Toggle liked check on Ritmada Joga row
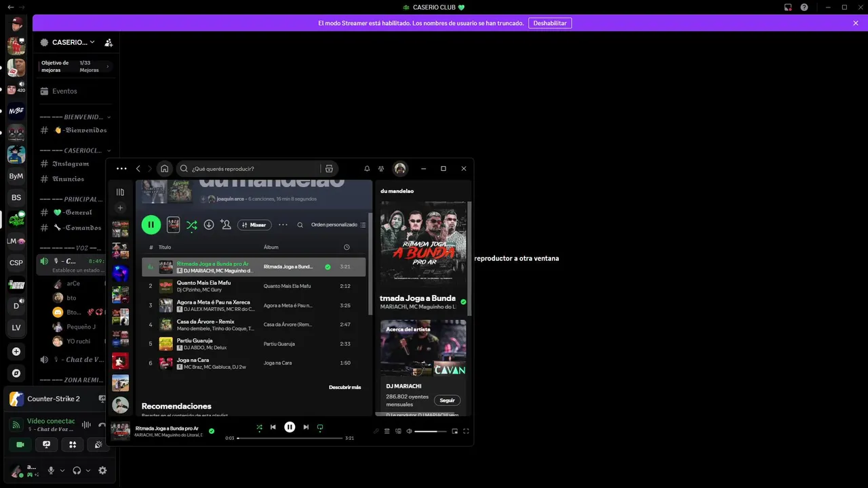 click(328, 267)
